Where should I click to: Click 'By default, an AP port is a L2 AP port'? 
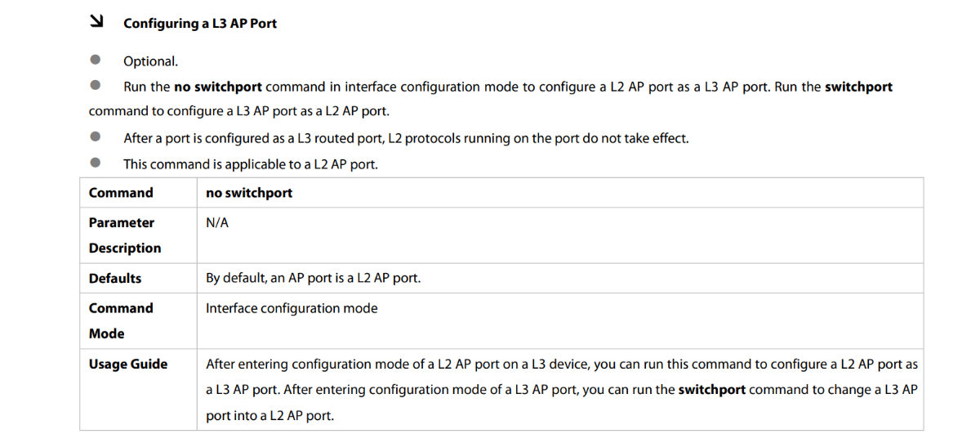[314, 279]
